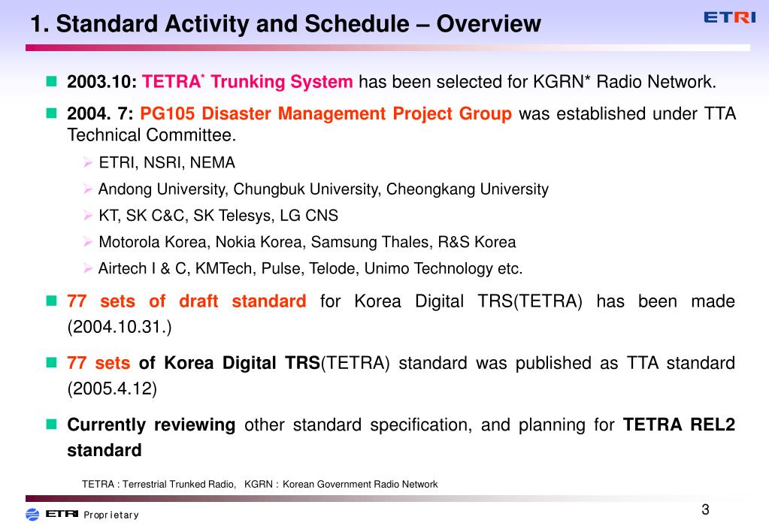Click the pink 'TETRA* Trunking System' text
The image size is (769, 532).
[x=247, y=81]
